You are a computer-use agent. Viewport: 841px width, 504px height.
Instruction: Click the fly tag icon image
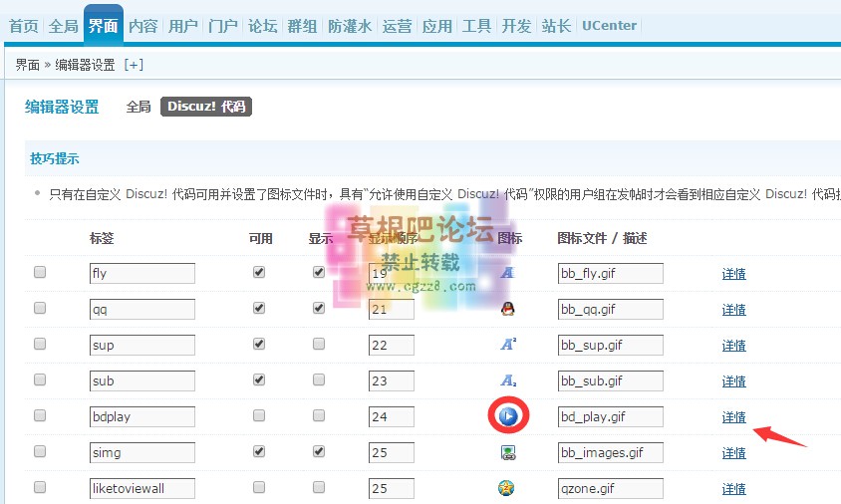tap(507, 273)
